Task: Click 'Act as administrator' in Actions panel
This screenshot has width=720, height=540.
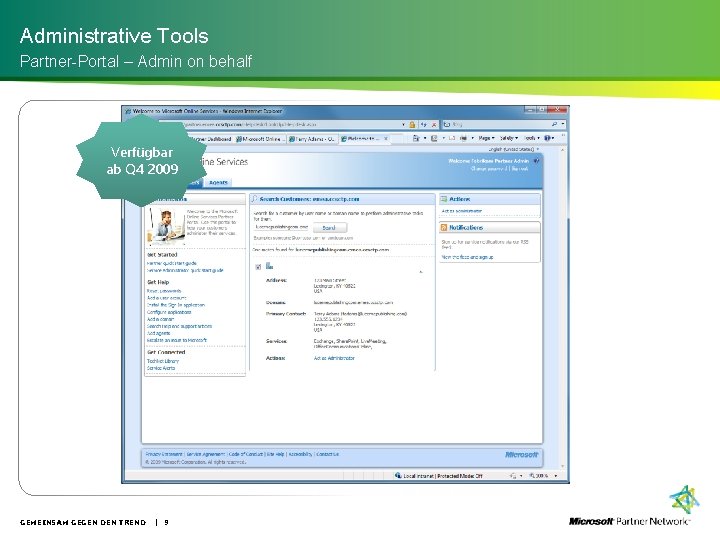Action: (x=461, y=211)
